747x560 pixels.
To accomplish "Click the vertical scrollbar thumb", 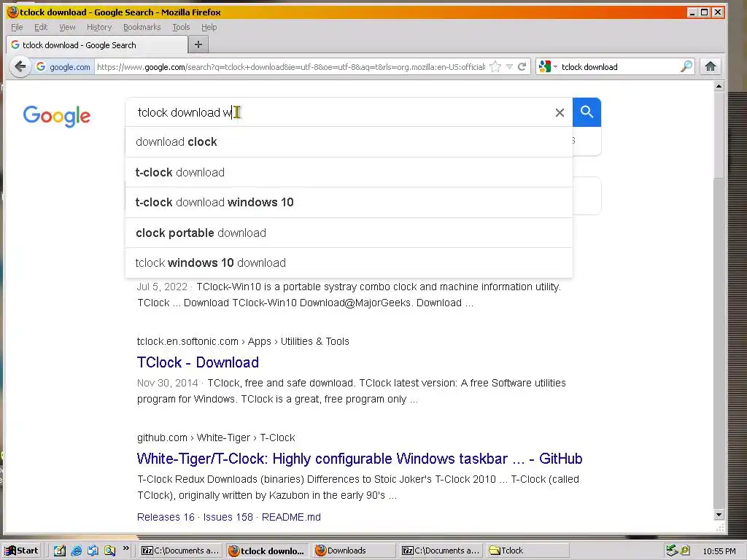I will coord(719,136).
